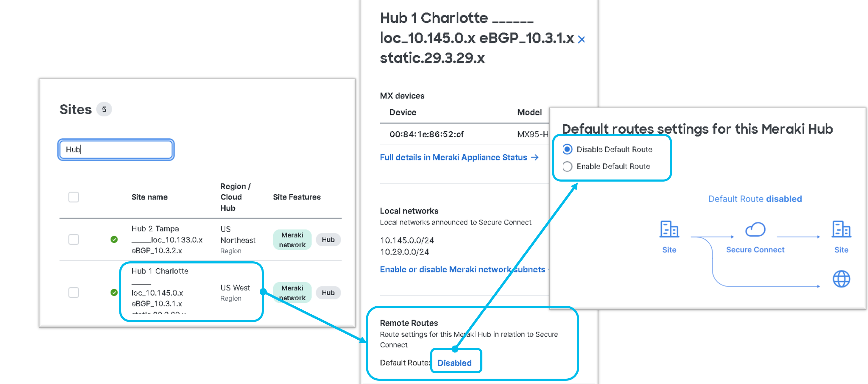
Task: Open the Hub 1 Charlotte site name
Action: [160, 271]
